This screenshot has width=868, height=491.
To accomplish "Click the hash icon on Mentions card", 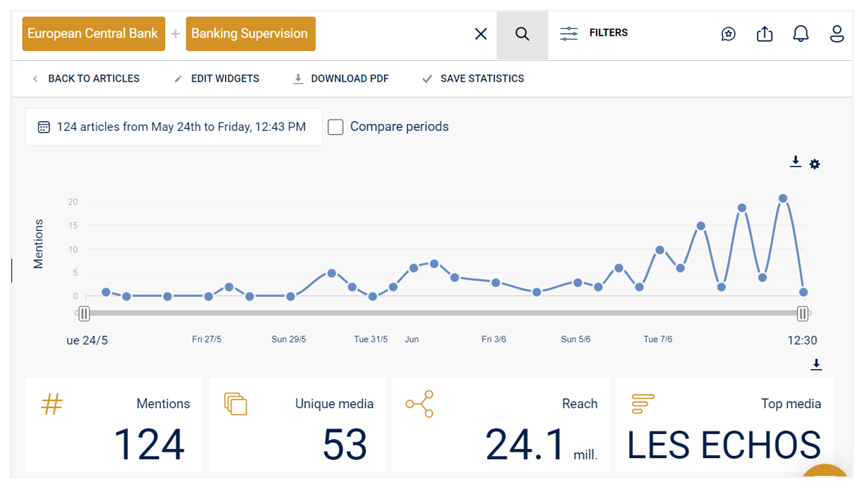I will (x=52, y=404).
